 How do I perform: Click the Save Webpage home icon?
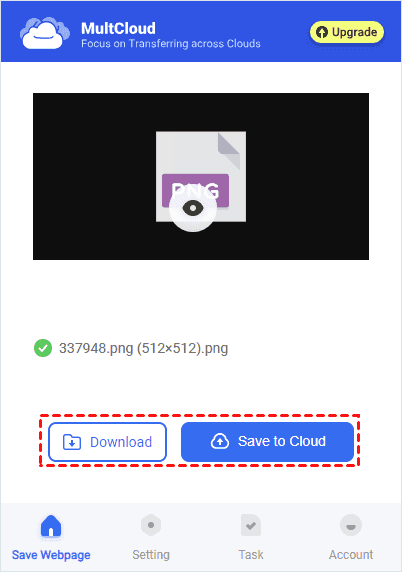(x=51, y=526)
